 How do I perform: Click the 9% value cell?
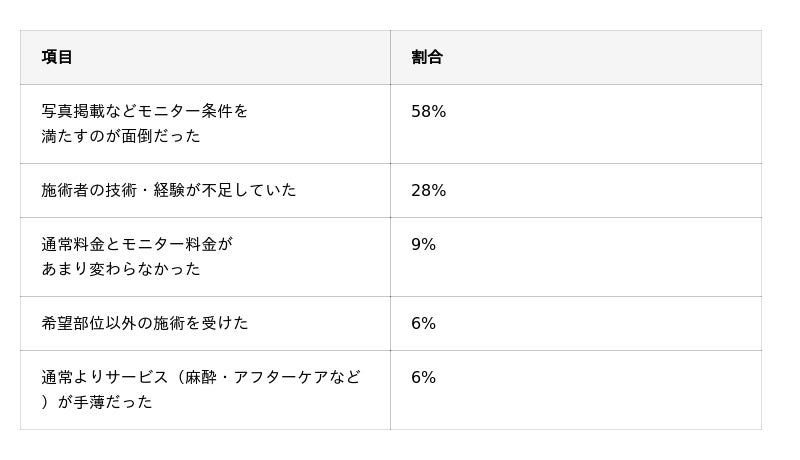coord(423,244)
